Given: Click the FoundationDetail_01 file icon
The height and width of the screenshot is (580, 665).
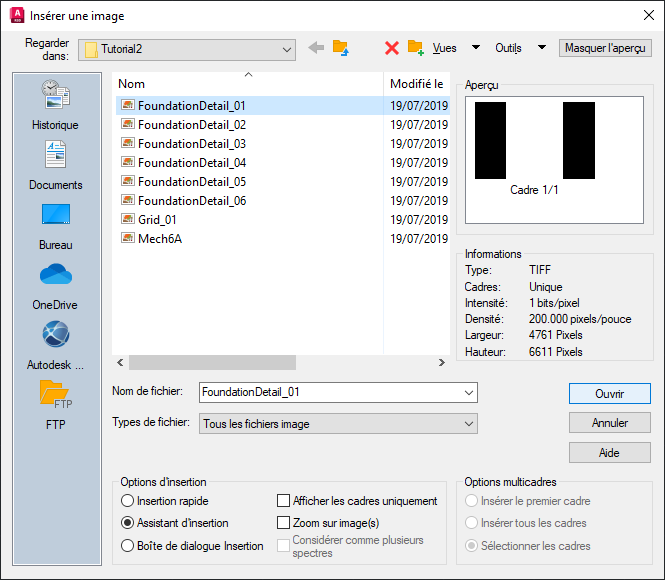Looking at the screenshot, I should (128, 105).
